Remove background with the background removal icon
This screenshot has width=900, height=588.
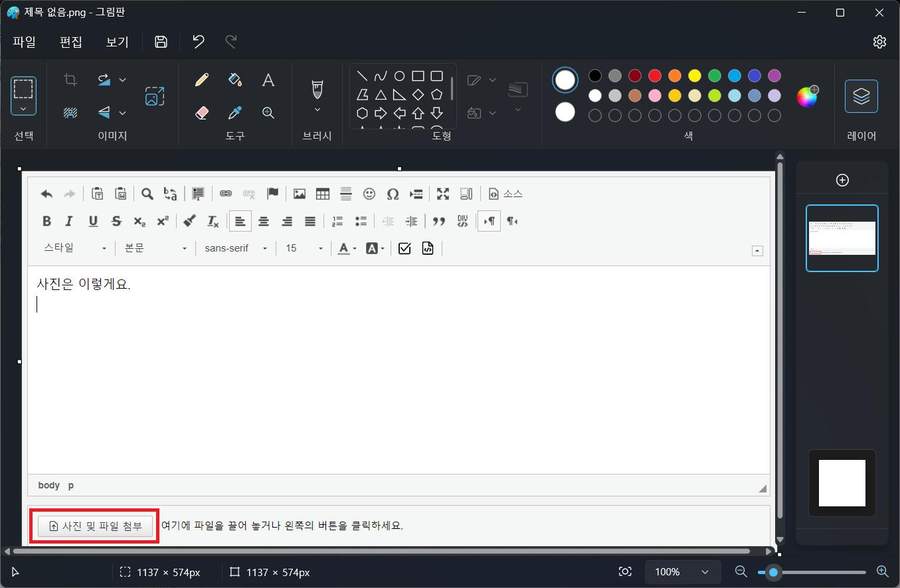pyautogui.click(x=70, y=113)
